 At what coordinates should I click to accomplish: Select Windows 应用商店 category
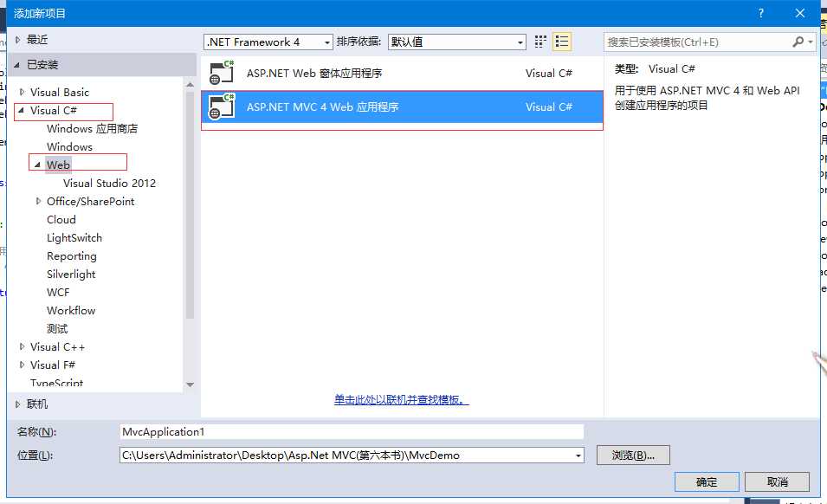tap(92, 129)
